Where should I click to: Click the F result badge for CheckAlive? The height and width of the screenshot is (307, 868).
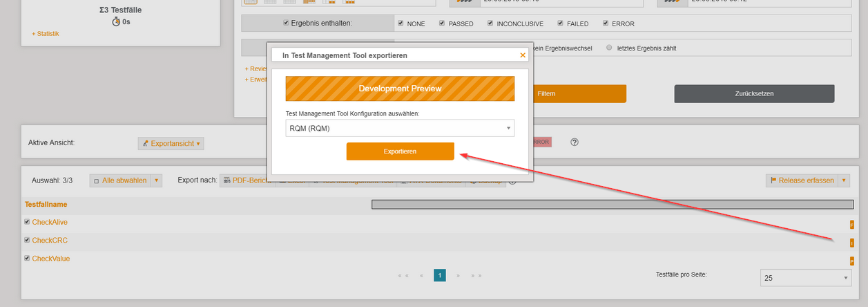click(851, 225)
